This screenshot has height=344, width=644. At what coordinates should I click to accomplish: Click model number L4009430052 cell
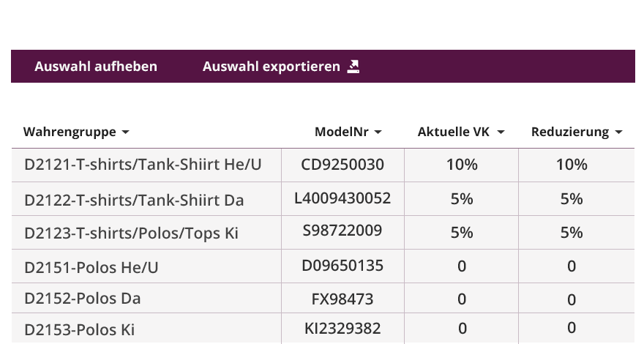(342, 198)
